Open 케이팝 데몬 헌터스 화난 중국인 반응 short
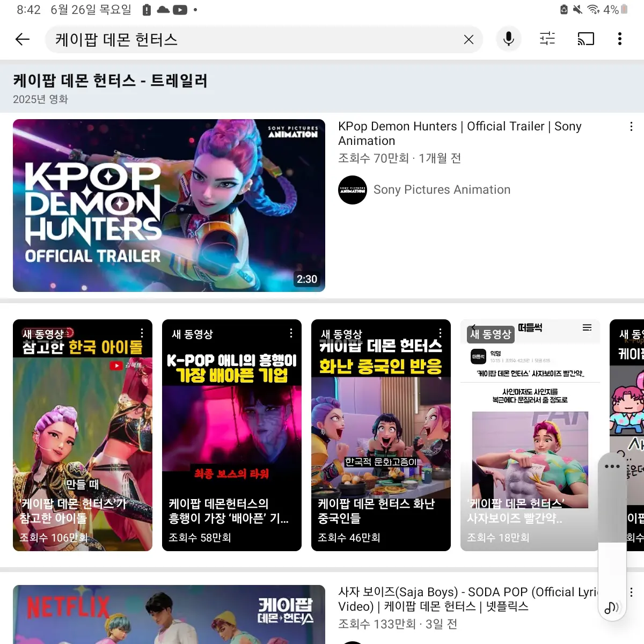 pyautogui.click(x=381, y=435)
